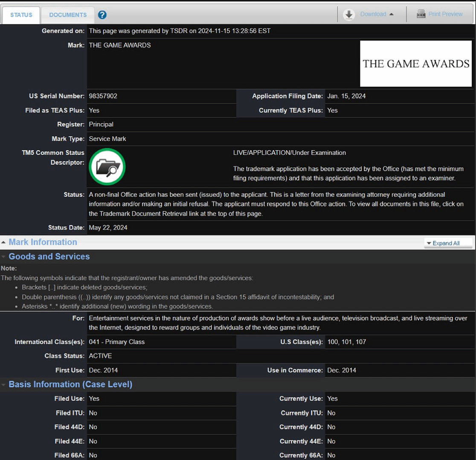Toggle the Goods and Services triangle

pos(3,257)
